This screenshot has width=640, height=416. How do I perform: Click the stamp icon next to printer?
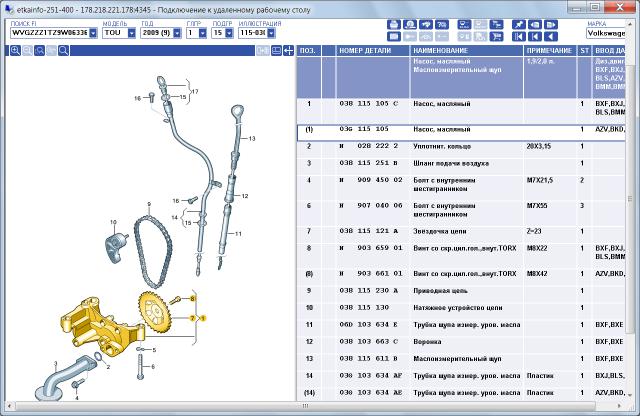(410, 24)
